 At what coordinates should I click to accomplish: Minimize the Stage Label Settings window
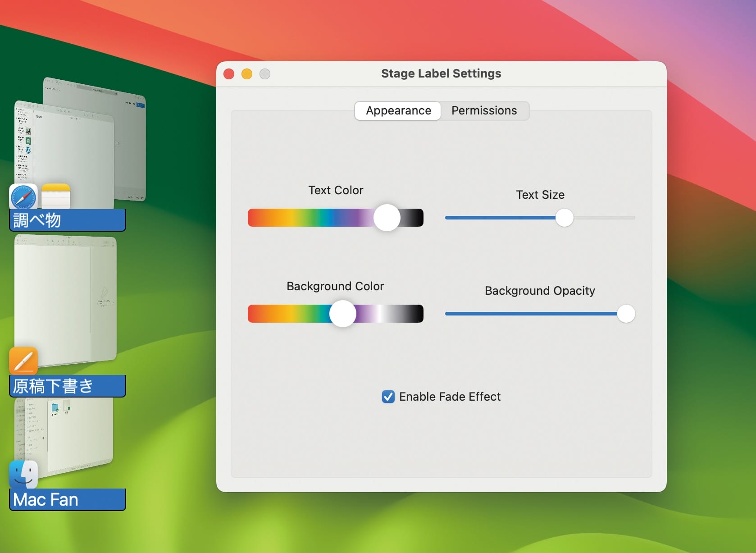click(247, 74)
